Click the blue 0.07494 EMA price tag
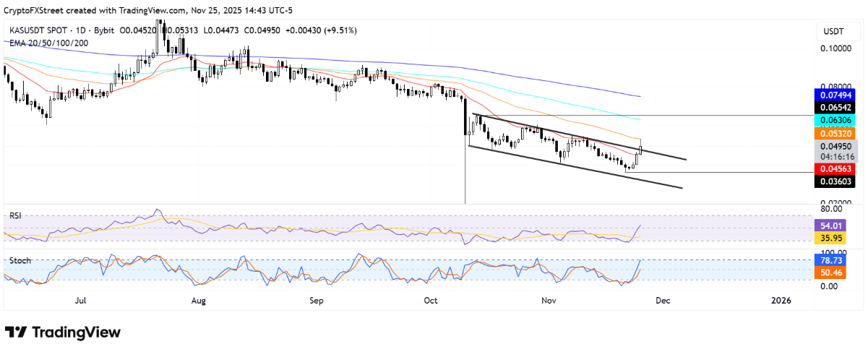The width and height of the screenshot is (868, 352). (837, 95)
